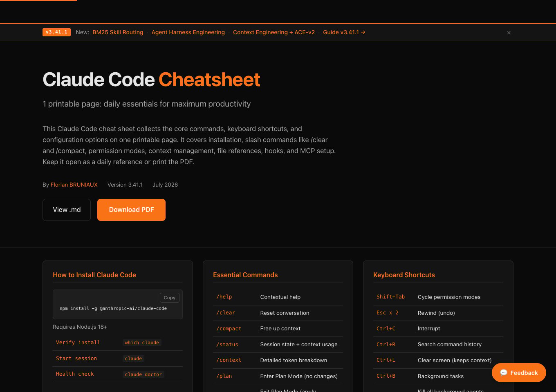Click the Verify install label
The width and height of the screenshot is (556, 392).
tap(78, 342)
